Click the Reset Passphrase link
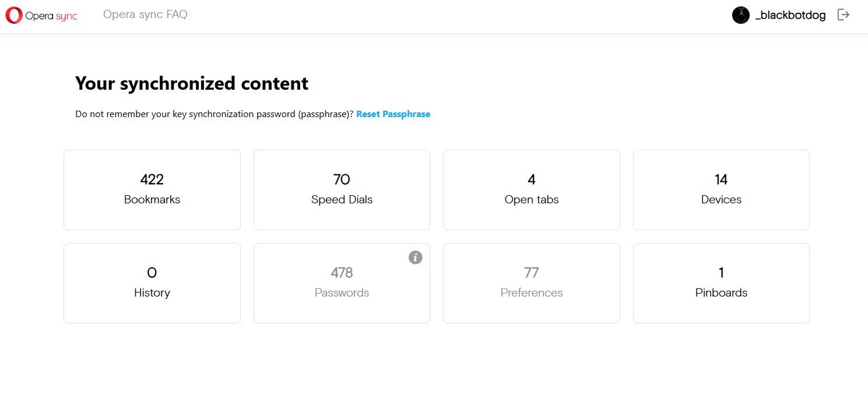This screenshot has width=868, height=402. tap(393, 114)
